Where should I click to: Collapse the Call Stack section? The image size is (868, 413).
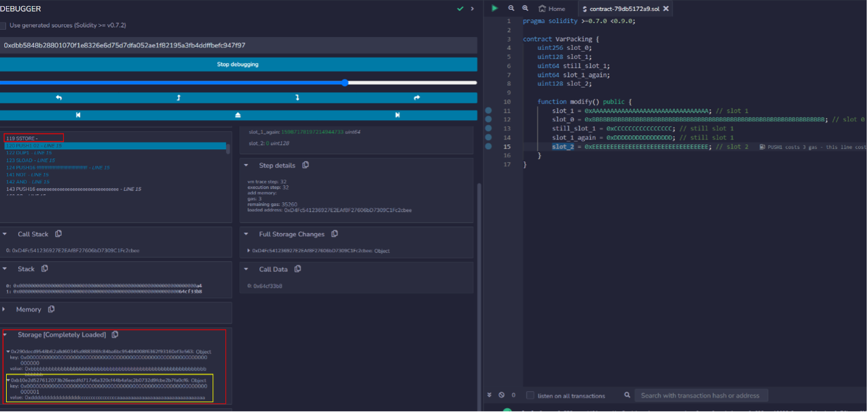5,234
